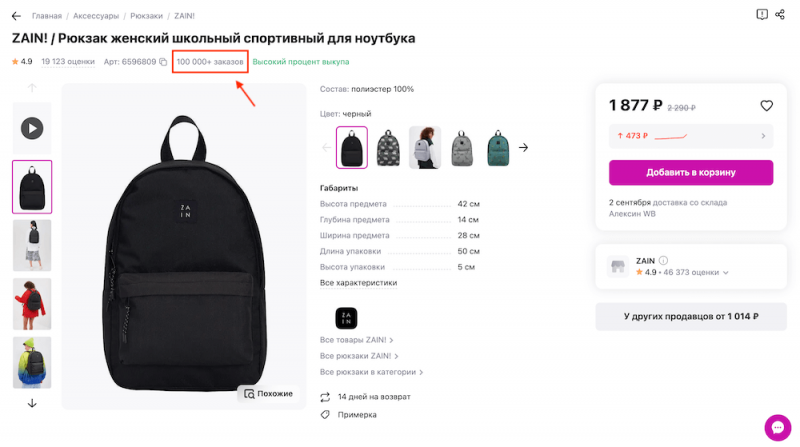Viewport: 800px width, 447px height.
Task: Click the Похожие similar items button
Action: tap(267, 393)
